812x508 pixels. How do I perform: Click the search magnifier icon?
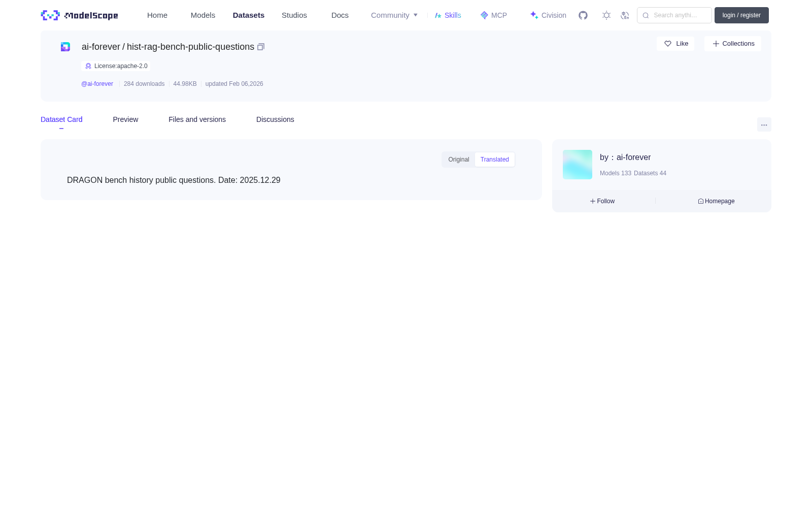pos(646,15)
